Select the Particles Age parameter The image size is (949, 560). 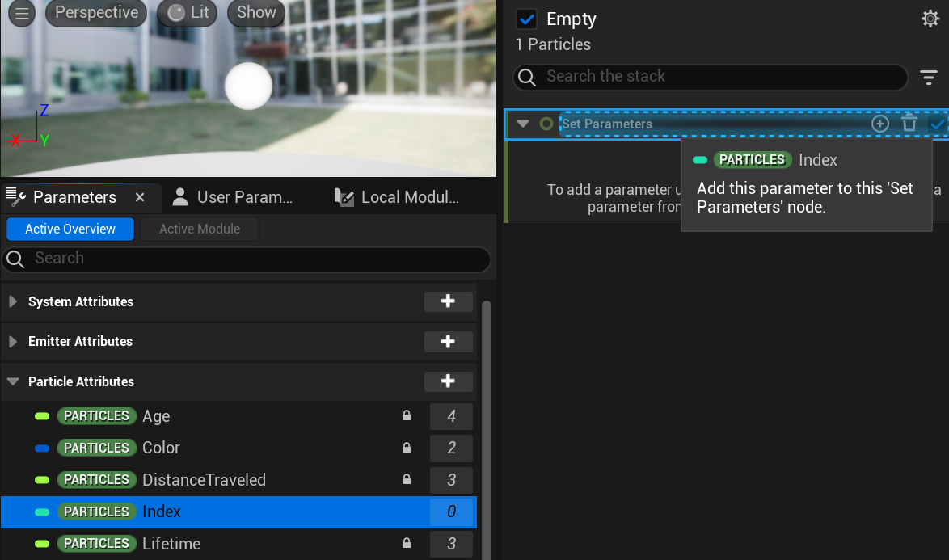click(x=239, y=416)
